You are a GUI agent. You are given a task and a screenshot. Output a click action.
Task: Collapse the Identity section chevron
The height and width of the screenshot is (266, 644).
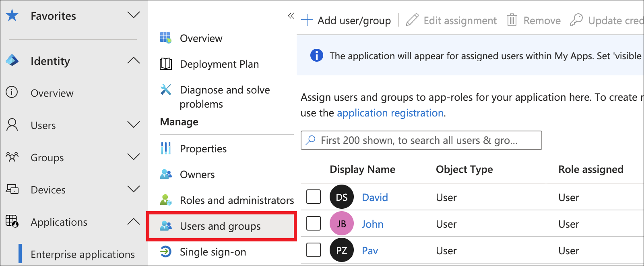click(134, 60)
